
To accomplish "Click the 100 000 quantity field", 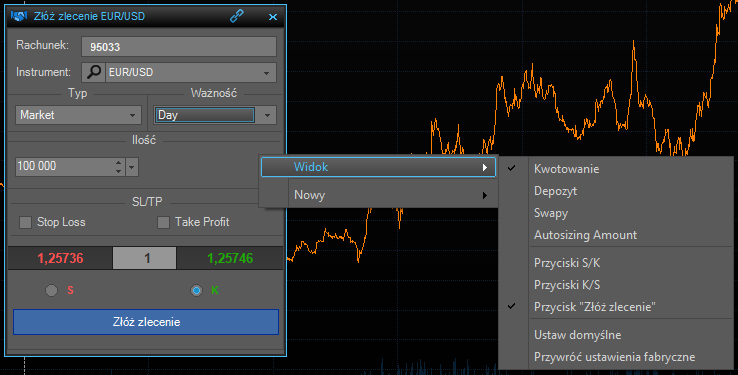I will click(64, 166).
